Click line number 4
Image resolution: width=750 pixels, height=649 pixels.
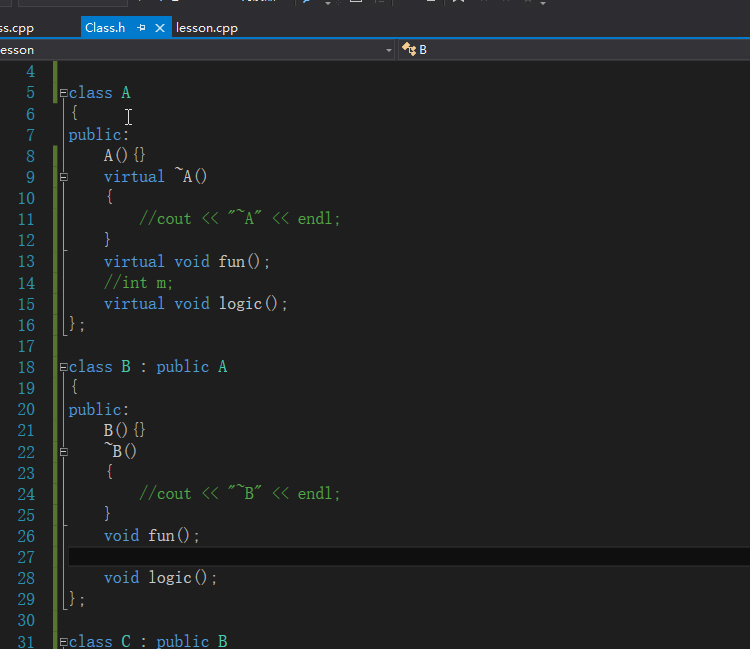(31, 72)
